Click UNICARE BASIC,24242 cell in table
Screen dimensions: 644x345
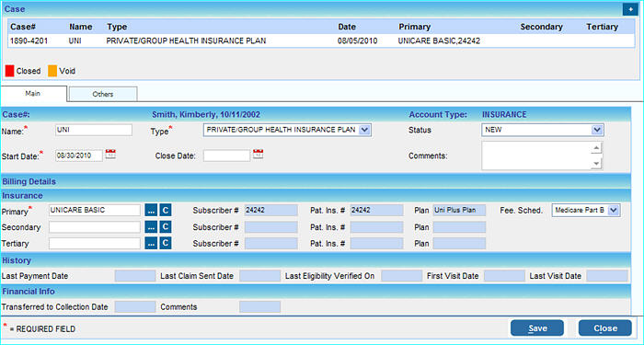(x=439, y=40)
